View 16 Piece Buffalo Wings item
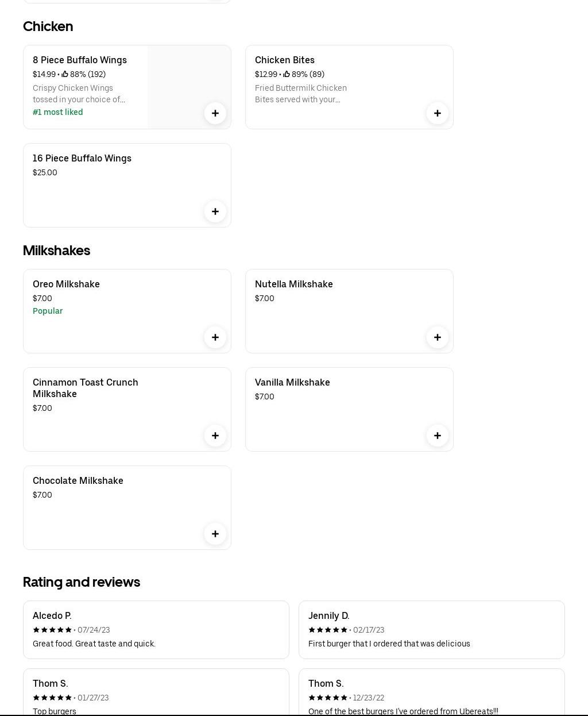 [82, 159]
